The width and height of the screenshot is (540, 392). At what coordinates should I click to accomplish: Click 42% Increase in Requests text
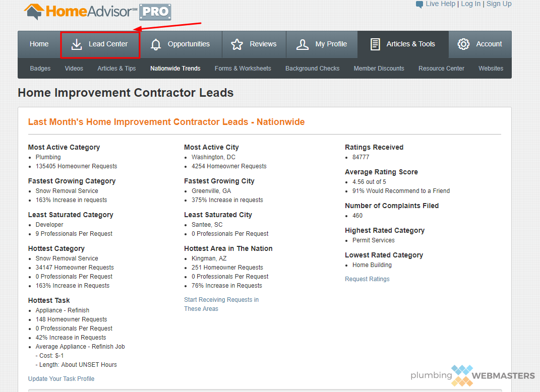[x=71, y=337]
